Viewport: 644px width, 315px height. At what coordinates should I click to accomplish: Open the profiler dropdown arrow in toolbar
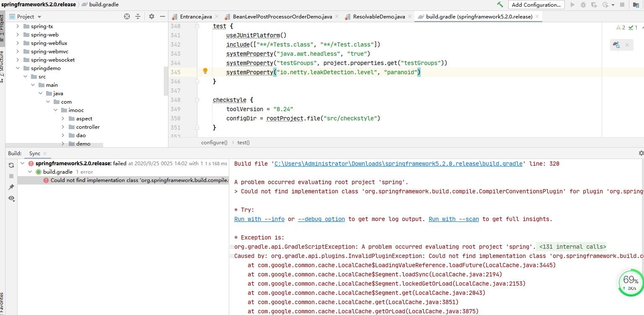[x=613, y=5]
